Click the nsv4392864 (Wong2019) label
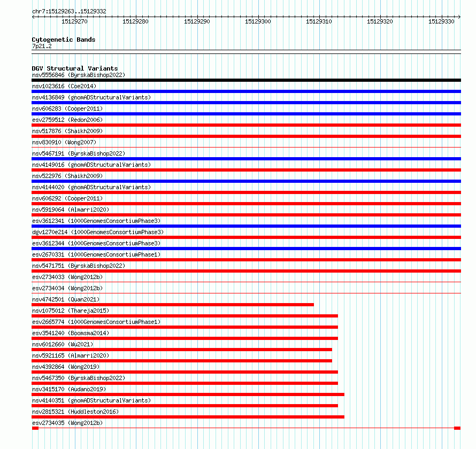This screenshot has width=476, height=449. pyautogui.click(x=66, y=367)
